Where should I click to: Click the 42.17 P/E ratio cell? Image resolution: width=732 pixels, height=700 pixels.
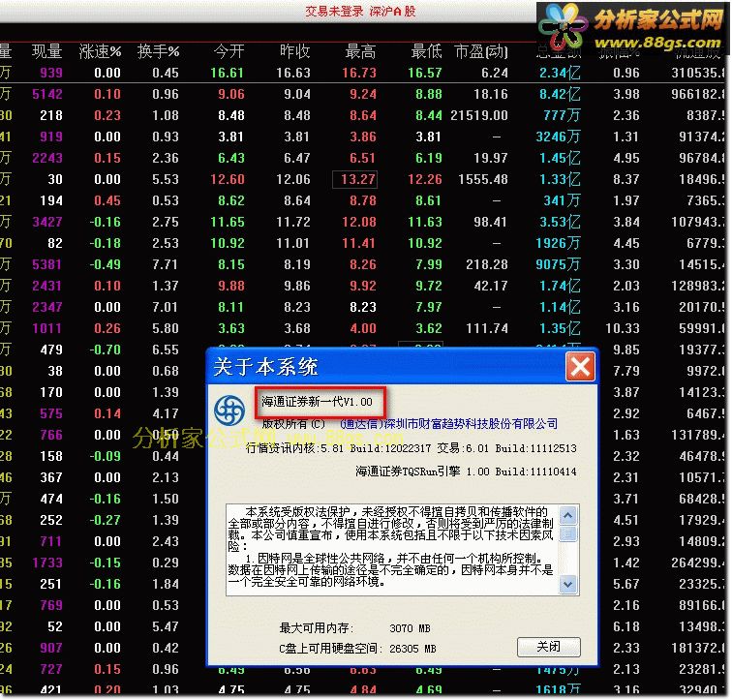pos(491,286)
